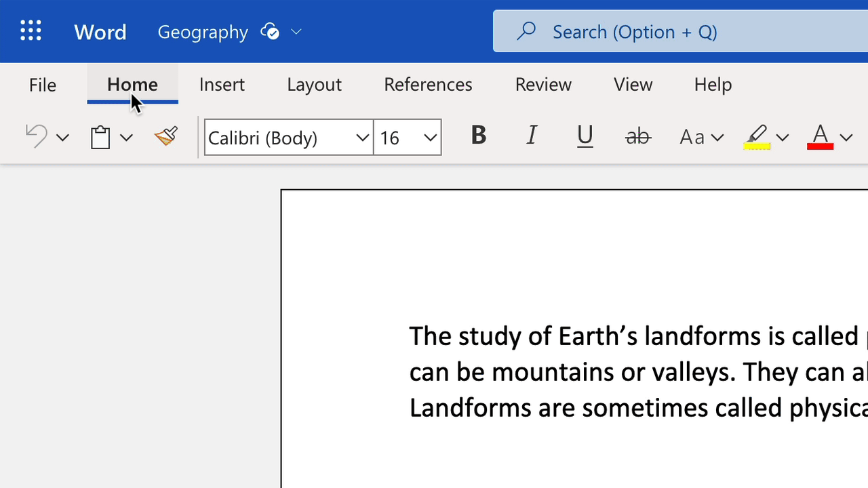Open the Microsoft 365 app launcher
The image size is (868, 488).
pyautogui.click(x=31, y=30)
